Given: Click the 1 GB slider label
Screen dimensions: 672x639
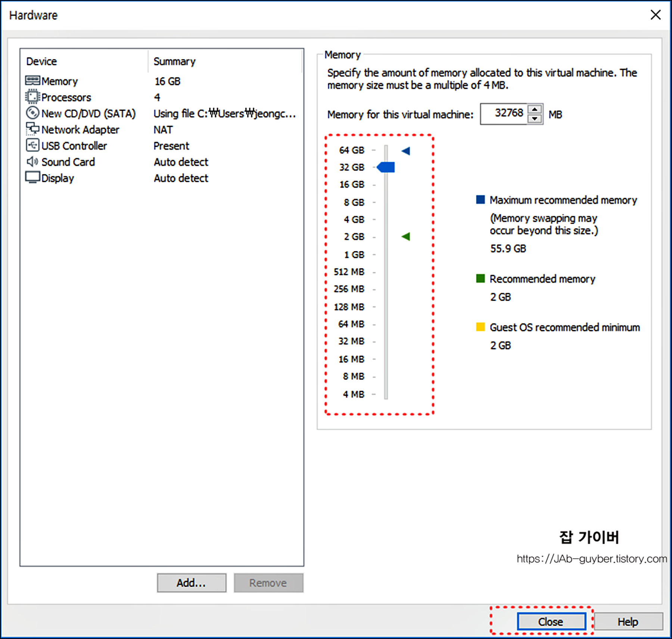Looking at the screenshot, I should 354,255.
